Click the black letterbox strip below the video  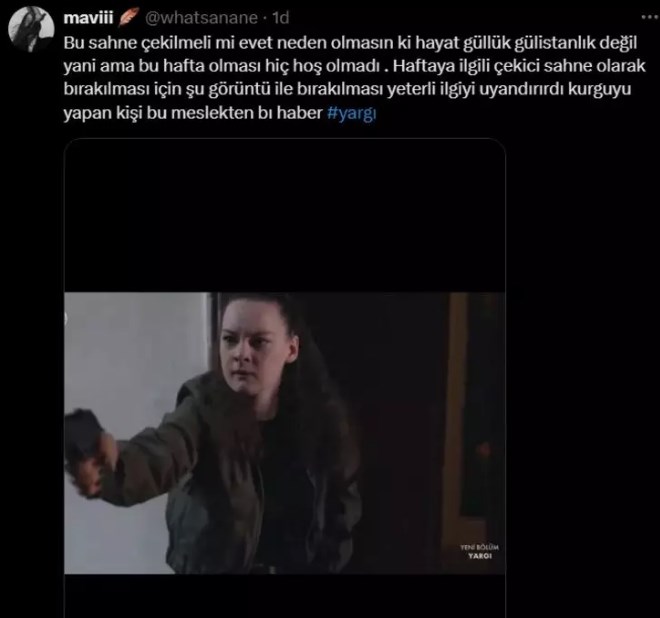point(285,596)
